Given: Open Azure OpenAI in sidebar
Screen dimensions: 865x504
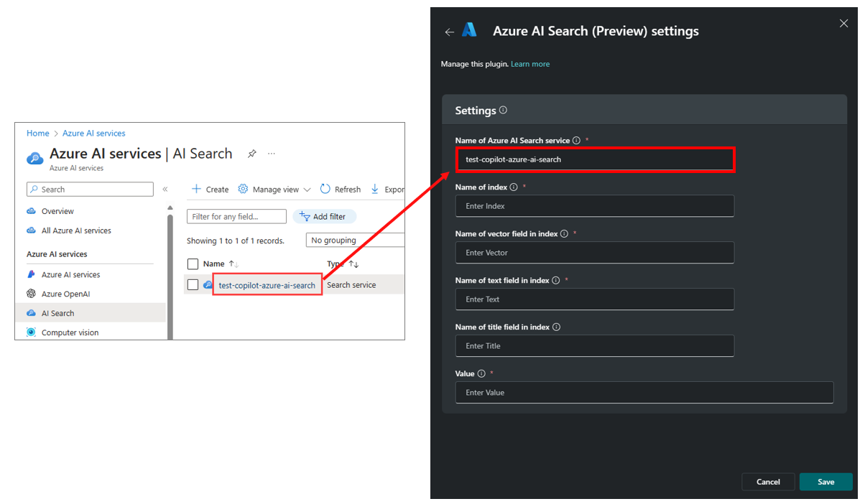Looking at the screenshot, I should [x=65, y=294].
